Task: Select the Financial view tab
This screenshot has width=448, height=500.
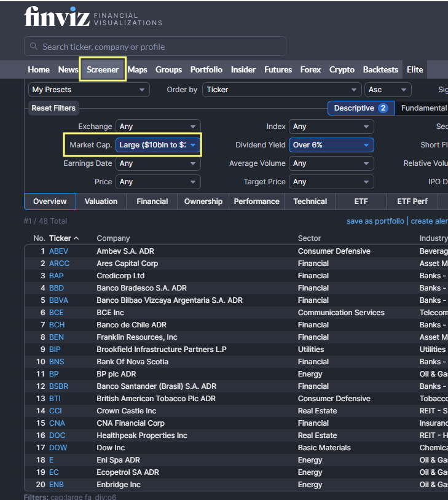Action: click(152, 201)
